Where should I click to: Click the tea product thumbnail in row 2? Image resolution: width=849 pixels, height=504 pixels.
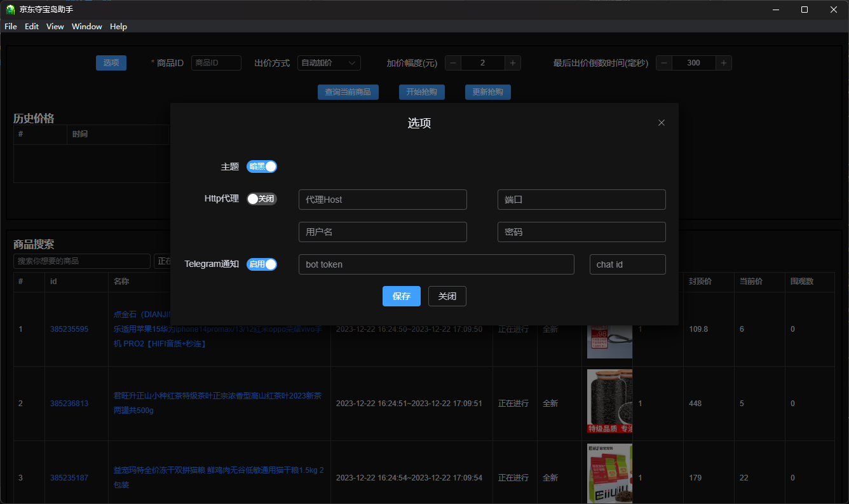tap(609, 402)
